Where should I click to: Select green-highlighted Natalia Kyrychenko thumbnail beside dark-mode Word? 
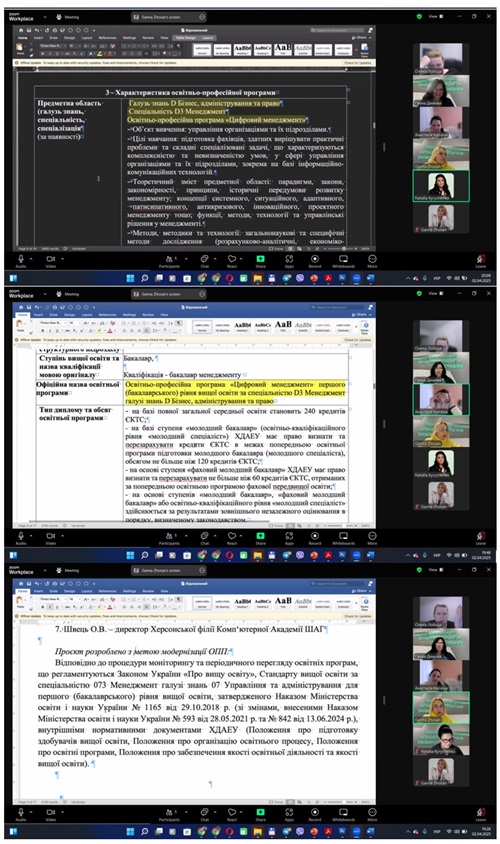(x=441, y=186)
